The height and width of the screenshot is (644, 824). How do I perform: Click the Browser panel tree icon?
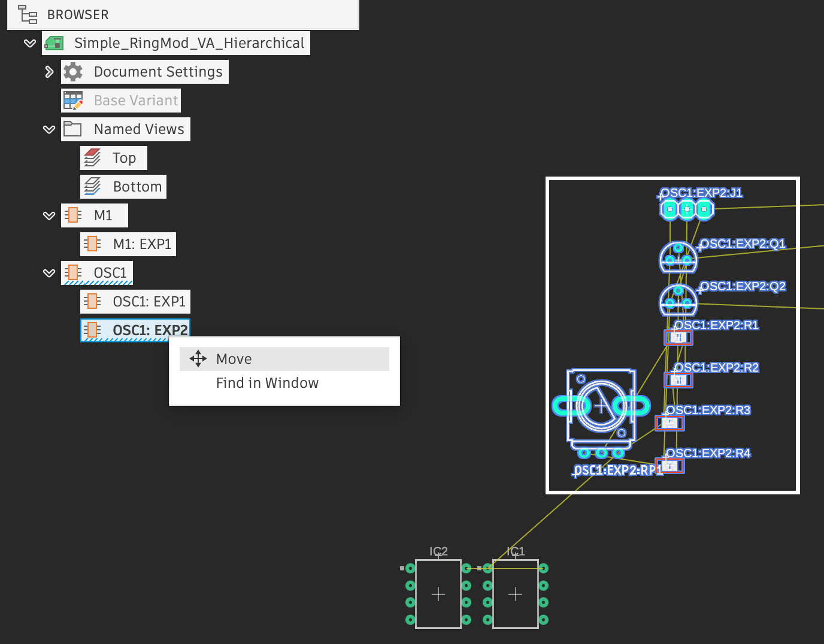[28, 14]
